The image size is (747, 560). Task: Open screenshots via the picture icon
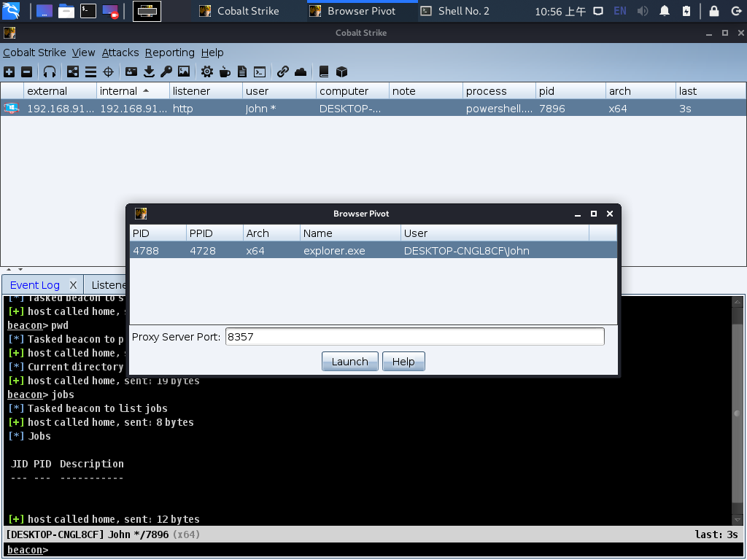[x=184, y=71]
